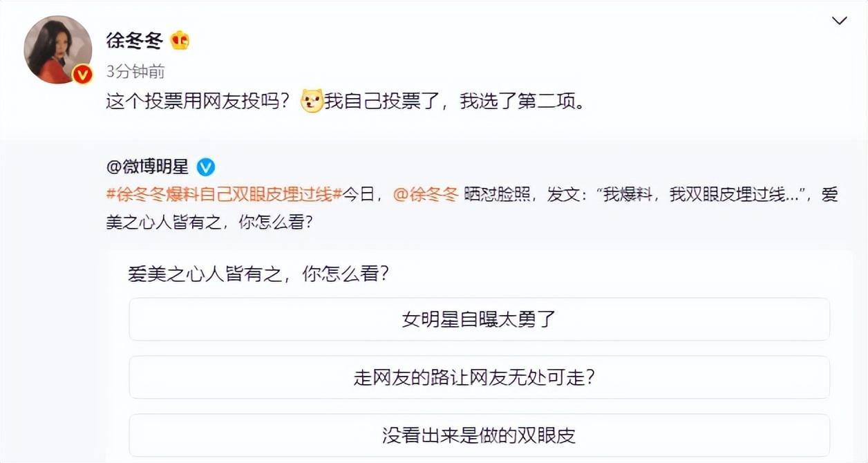Vote for the 女明星自曝太勇了 option
Image resolution: width=868 pixels, height=463 pixels.
coord(479,319)
